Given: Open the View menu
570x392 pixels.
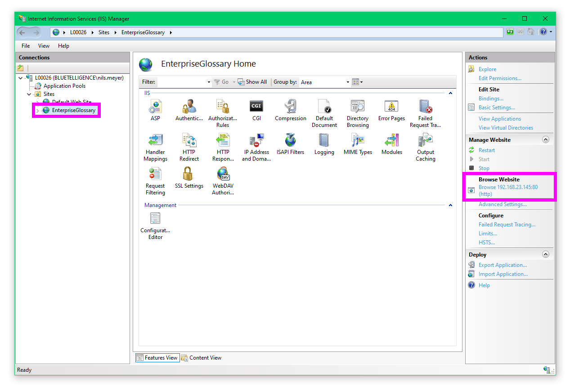Looking at the screenshot, I should coord(44,46).
